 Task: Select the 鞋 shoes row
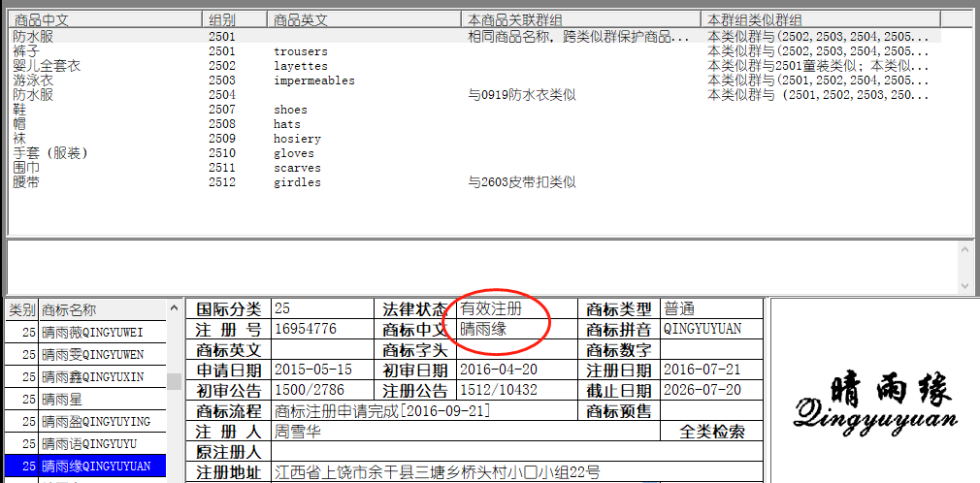coord(475,110)
